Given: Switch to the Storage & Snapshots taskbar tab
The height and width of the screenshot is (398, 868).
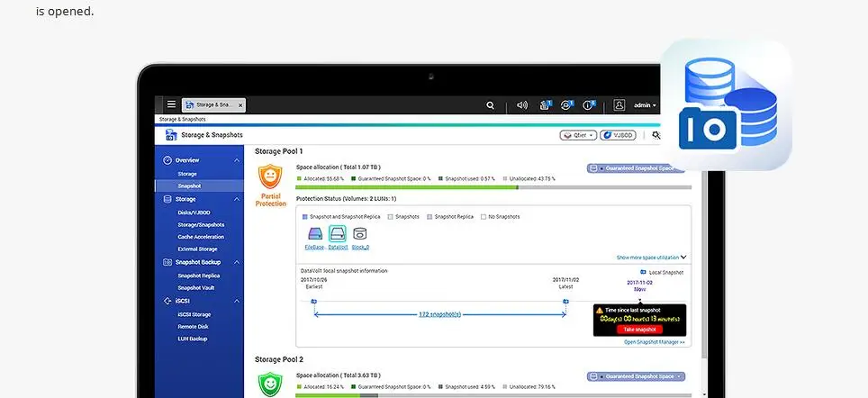Looking at the screenshot, I should tap(213, 104).
